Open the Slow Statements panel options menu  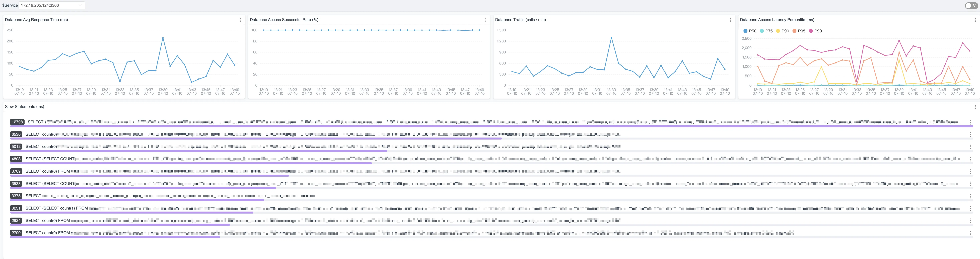pos(975,107)
